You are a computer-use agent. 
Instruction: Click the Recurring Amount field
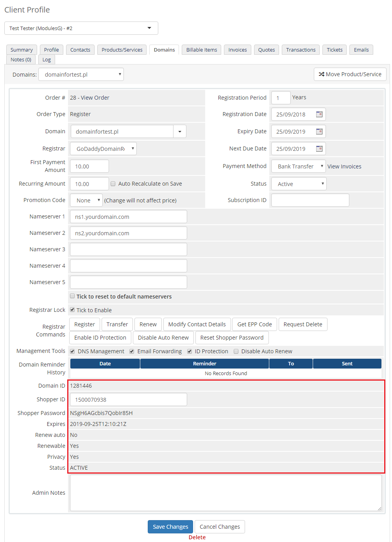pyautogui.click(x=89, y=184)
